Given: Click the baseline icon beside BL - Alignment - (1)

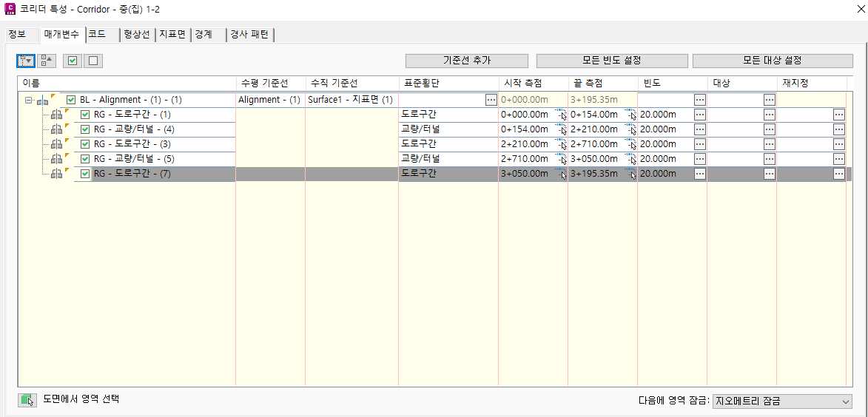Looking at the screenshot, I should 43,101.
